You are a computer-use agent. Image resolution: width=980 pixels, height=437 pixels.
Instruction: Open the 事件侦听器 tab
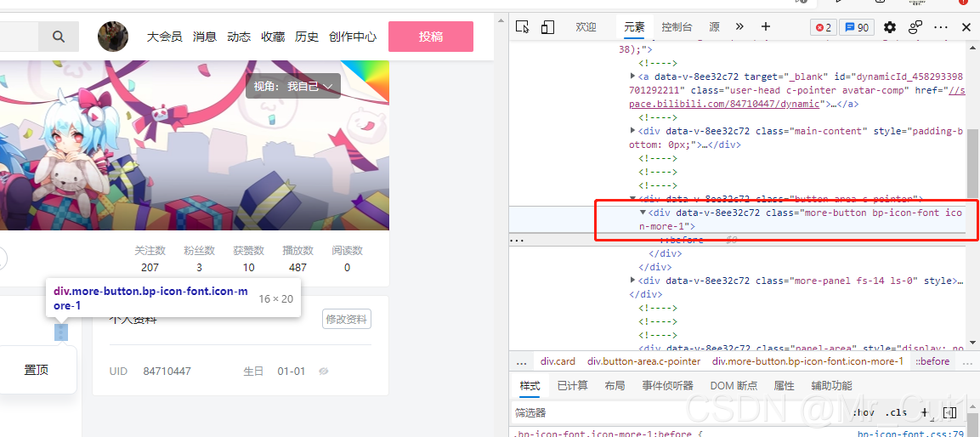click(667, 386)
